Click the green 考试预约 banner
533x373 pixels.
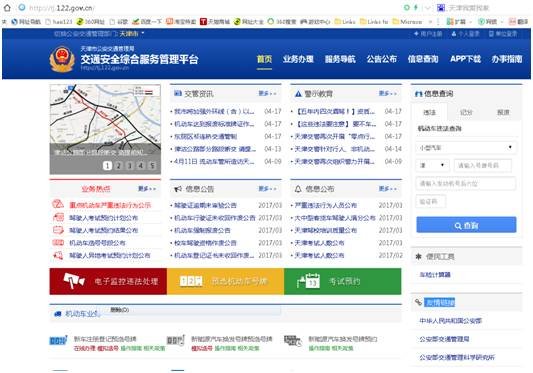pyautogui.click(x=343, y=281)
